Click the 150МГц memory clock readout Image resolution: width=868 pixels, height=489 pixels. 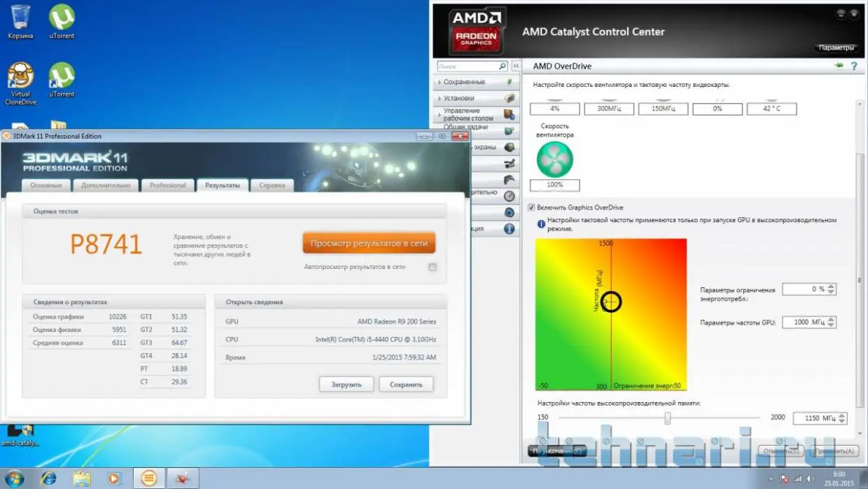tap(663, 109)
